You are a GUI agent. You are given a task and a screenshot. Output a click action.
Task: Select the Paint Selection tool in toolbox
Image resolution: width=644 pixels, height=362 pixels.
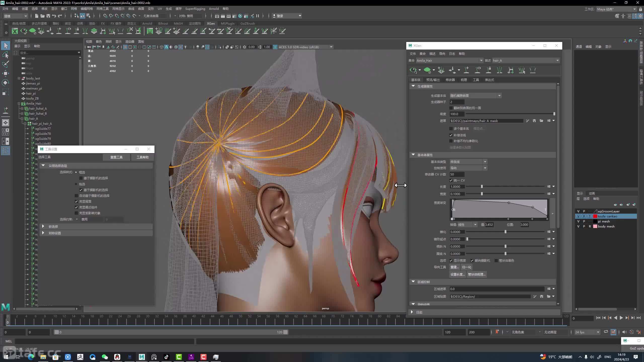pyautogui.click(x=6, y=64)
